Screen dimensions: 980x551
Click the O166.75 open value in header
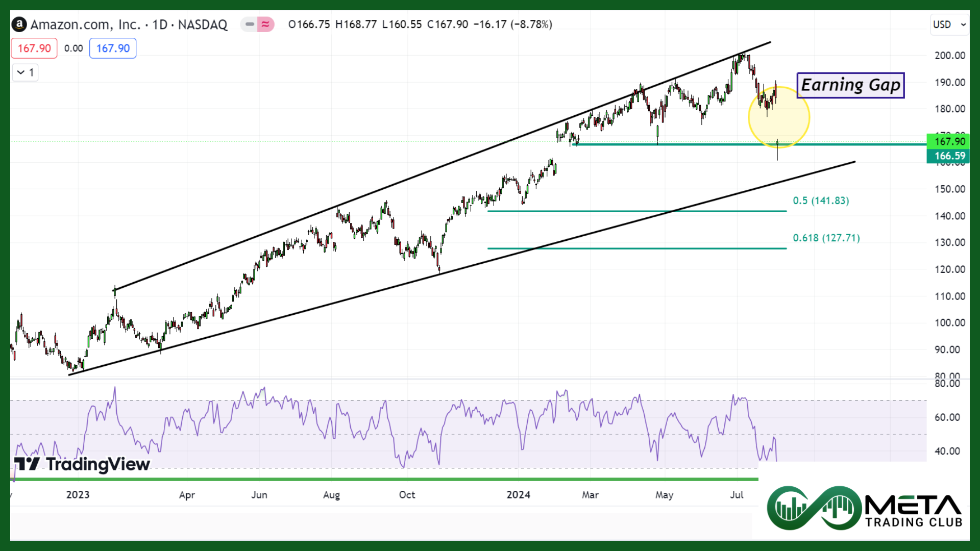(x=309, y=24)
